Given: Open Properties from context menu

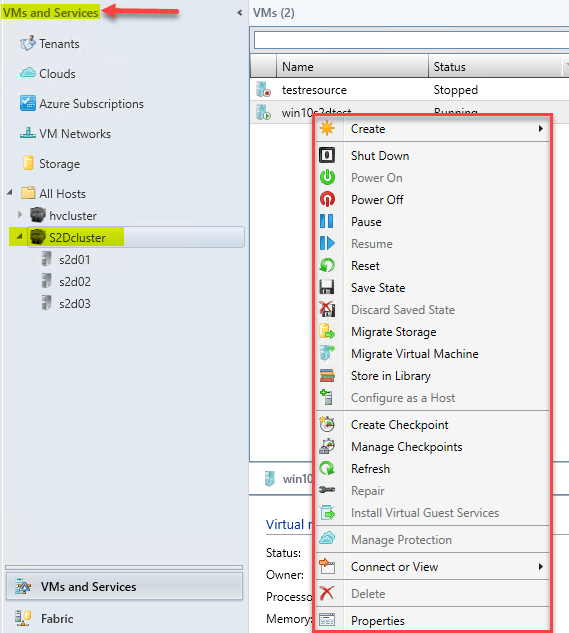Looking at the screenshot, I should click(432, 620).
